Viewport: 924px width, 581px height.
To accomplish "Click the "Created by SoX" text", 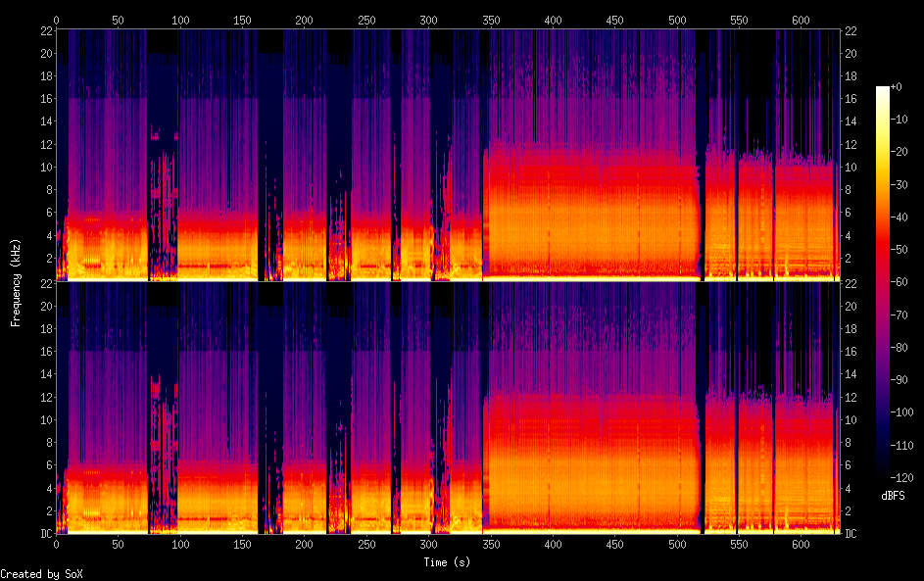I will [x=41, y=574].
